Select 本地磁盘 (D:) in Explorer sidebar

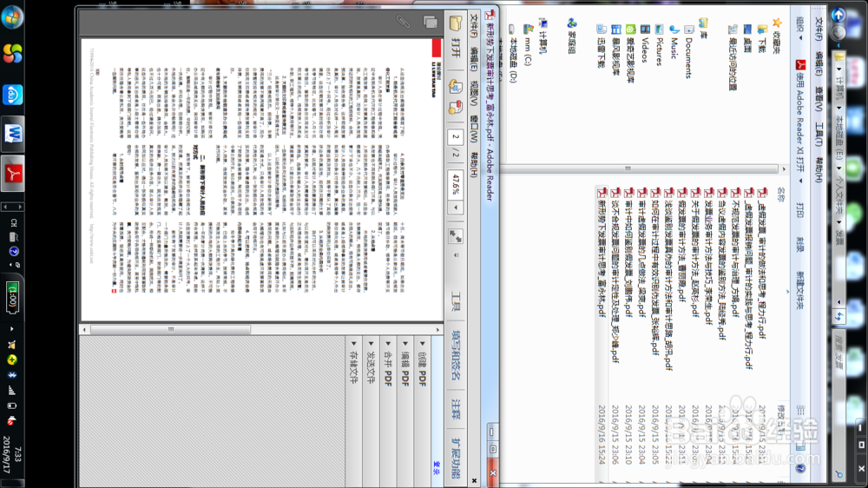(513, 55)
